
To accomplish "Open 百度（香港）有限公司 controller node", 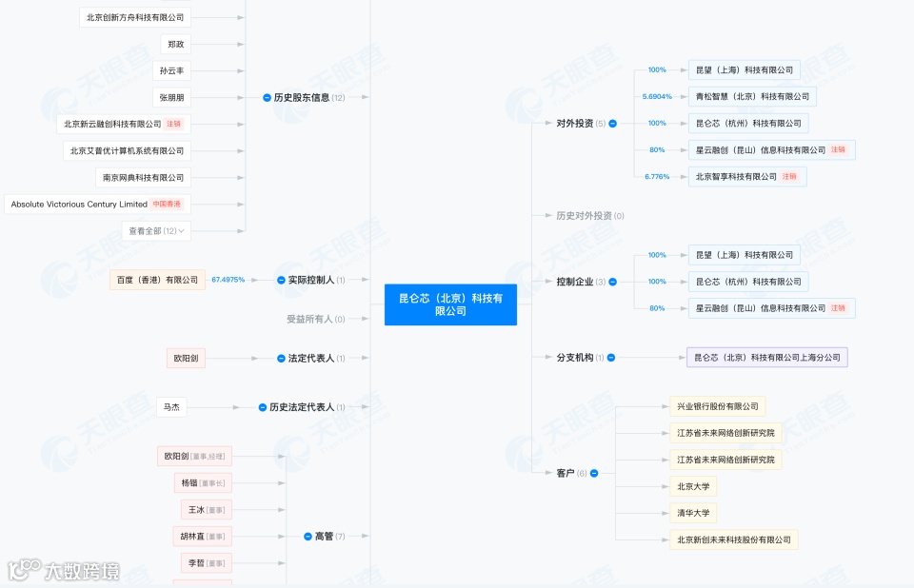I will pyautogui.click(x=157, y=281).
